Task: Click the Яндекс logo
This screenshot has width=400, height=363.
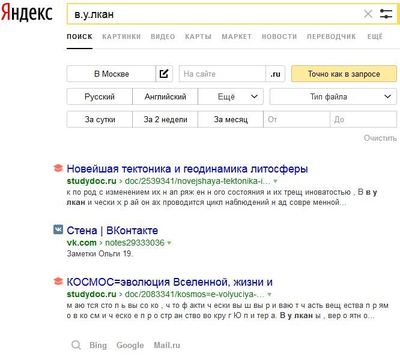Action: click(27, 13)
